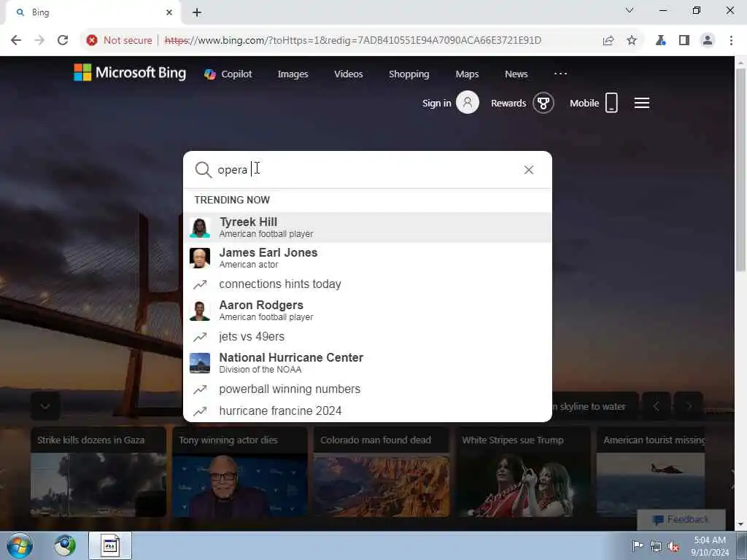Click Aaron Rodgers suggestion thumbnail

point(200,311)
